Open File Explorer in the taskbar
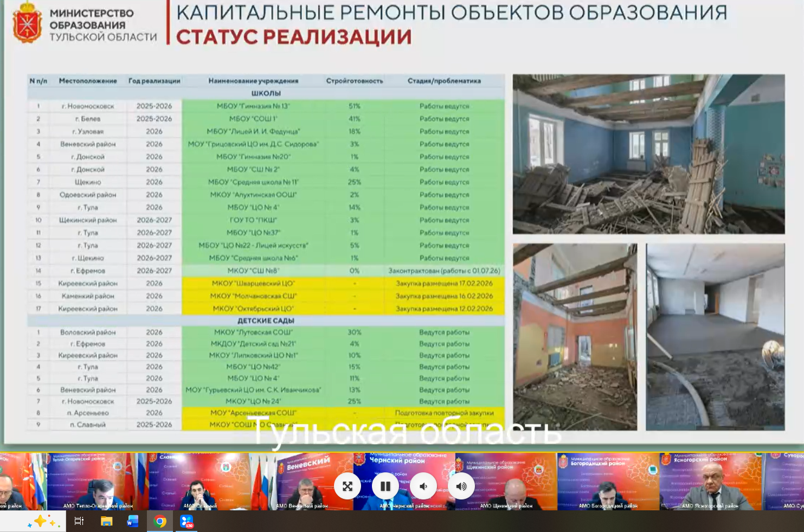This screenshot has height=532, width=804. tap(106, 521)
